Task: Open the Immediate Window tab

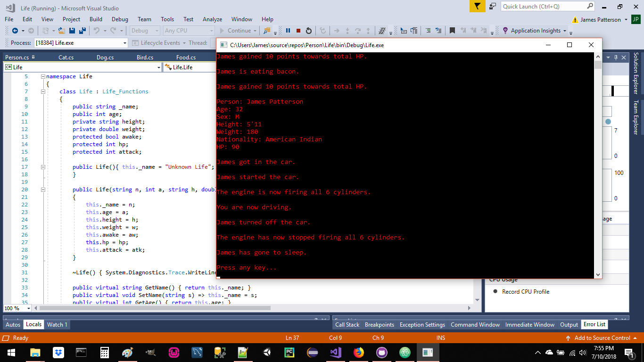Action: 530,324
